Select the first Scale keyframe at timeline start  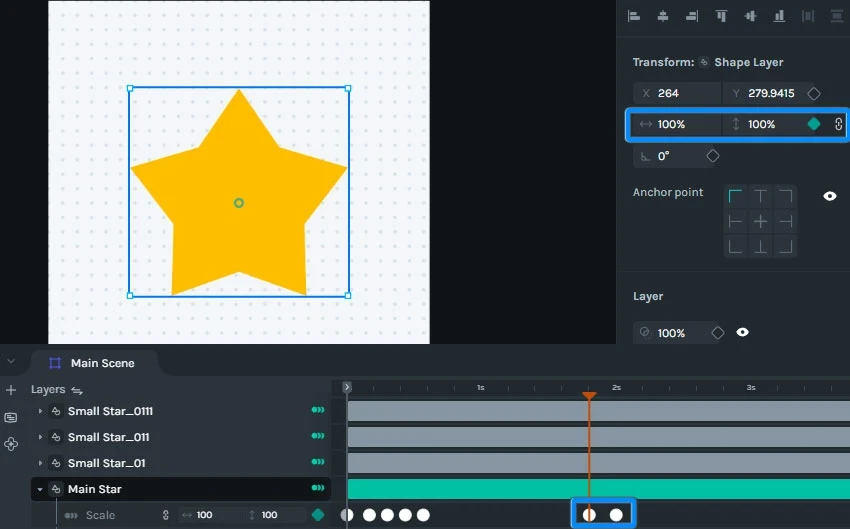(347, 515)
